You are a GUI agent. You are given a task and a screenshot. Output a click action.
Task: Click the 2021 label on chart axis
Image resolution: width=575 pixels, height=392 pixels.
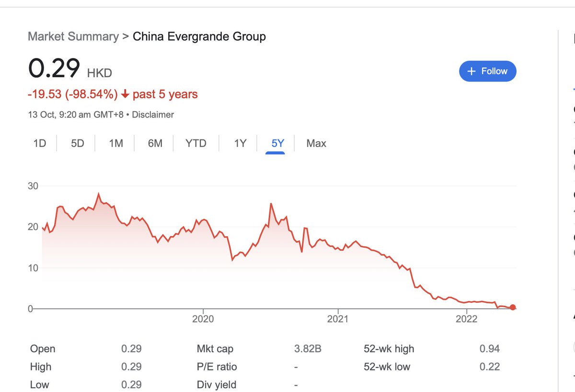[338, 319]
